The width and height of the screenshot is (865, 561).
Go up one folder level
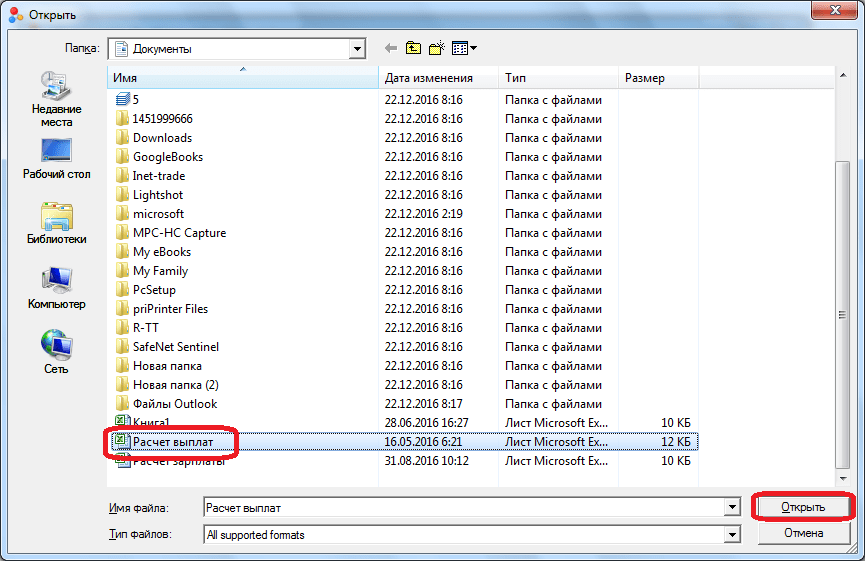click(414, 47)
